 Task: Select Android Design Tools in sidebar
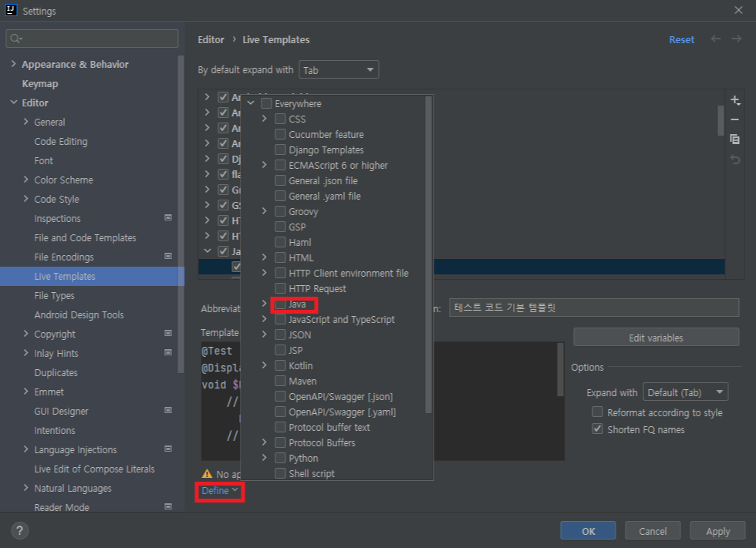tap(79, 315)
